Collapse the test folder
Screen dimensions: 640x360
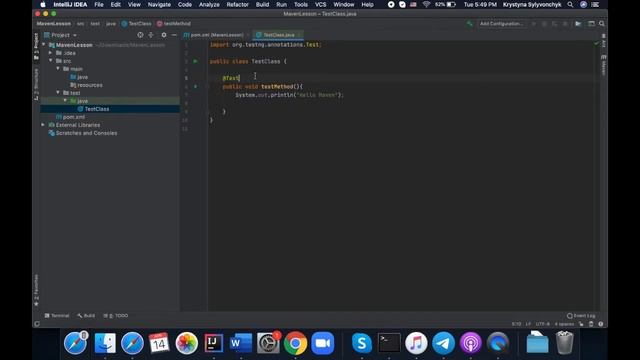(x=58, y=93)
